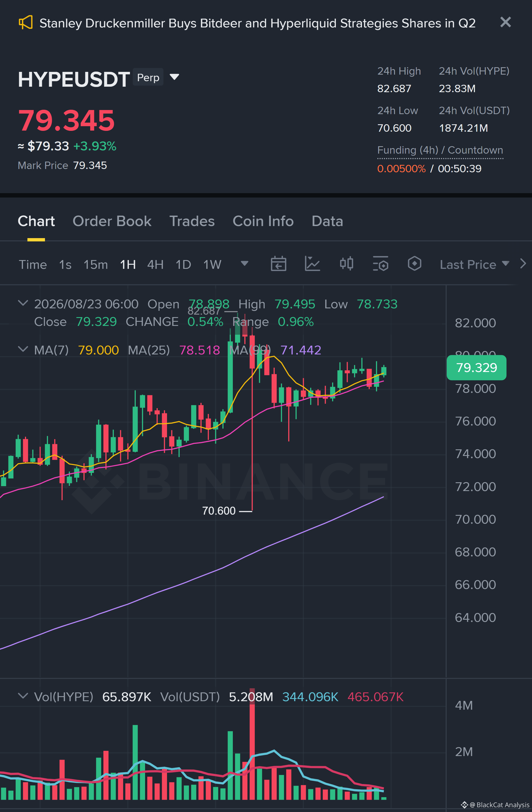Open the Stanley Druckenmiller news headline
532x812 pixels.
tap(257, 23)
